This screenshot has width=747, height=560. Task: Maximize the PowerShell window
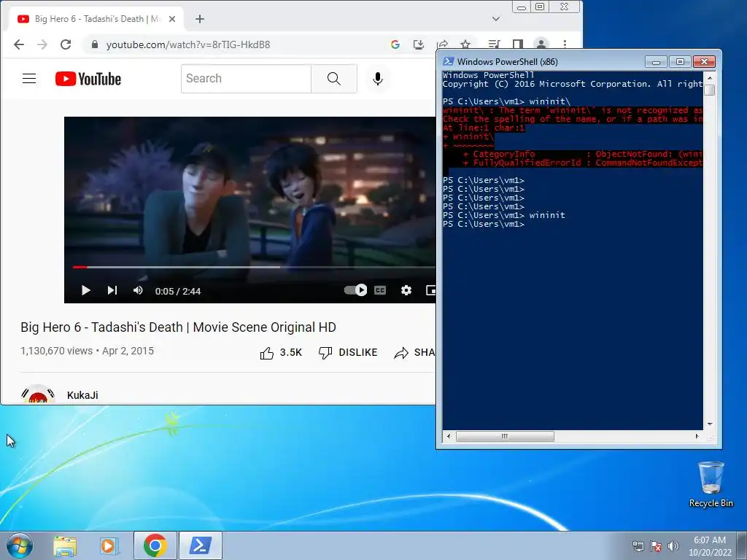pos(680,62)
